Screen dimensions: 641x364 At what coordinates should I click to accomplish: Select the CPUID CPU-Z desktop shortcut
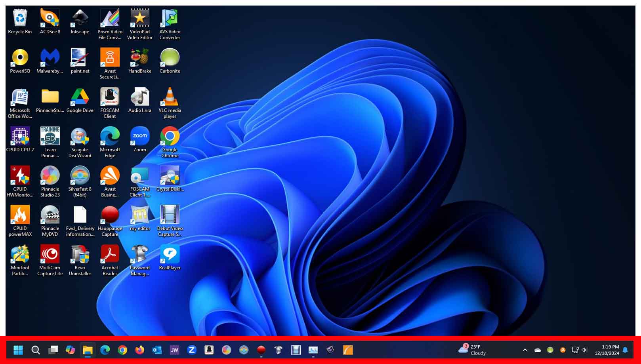coord(20,139)
